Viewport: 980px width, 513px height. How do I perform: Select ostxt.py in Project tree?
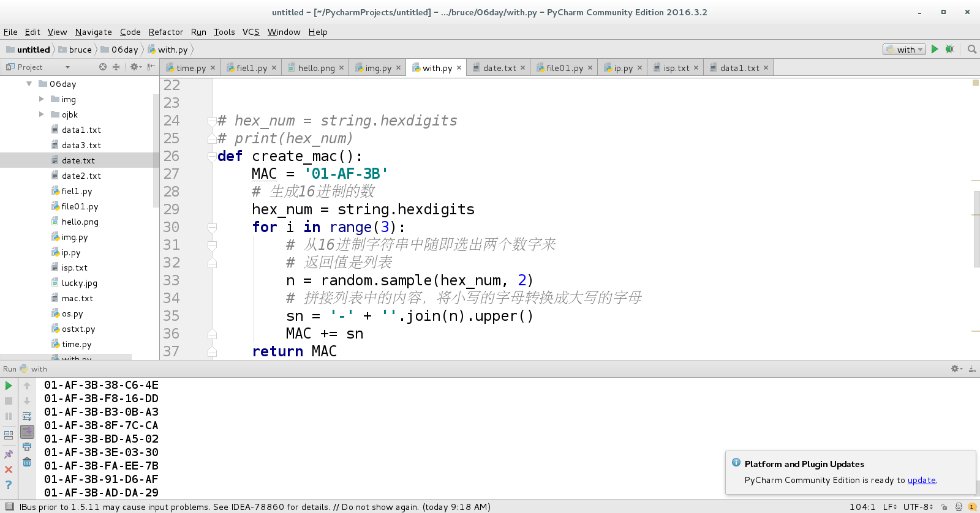[78, 329]
